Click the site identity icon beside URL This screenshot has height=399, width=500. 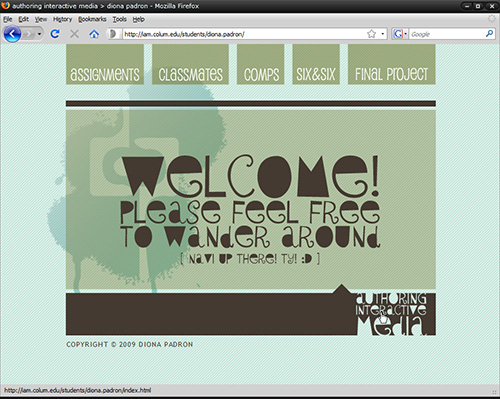coord(113,34)
